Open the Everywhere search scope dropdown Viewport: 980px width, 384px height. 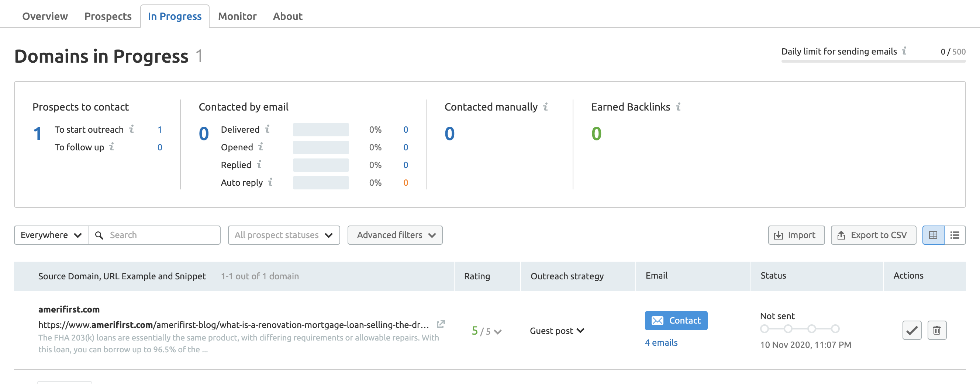point(51,235)
